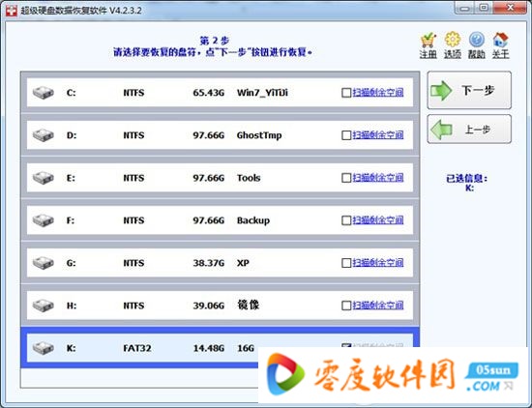Open 扫描剩余空间 link in G: row
The width and height of the screenshot is (532, 408).
[378, 263]
